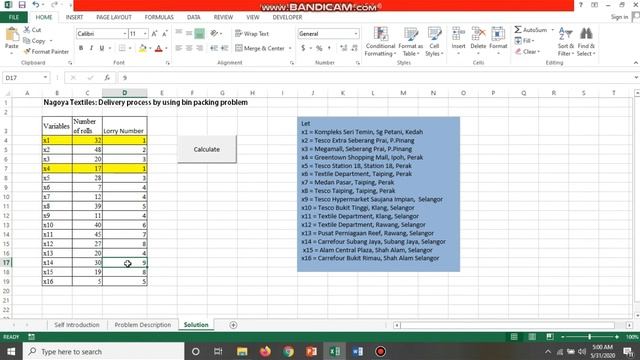Click the Sign in link

click(619, 17)
